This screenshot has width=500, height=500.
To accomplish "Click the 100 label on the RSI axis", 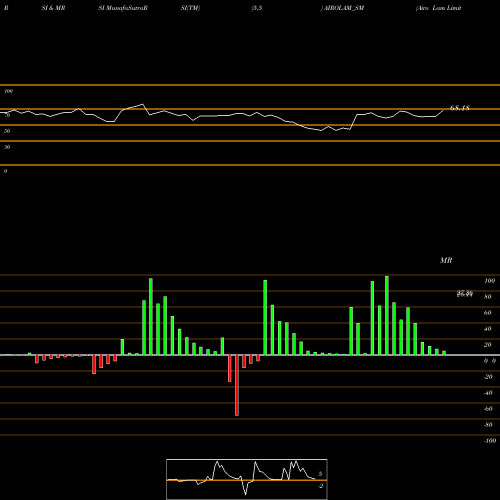I will pyautogui.click(x=8, y=91).
